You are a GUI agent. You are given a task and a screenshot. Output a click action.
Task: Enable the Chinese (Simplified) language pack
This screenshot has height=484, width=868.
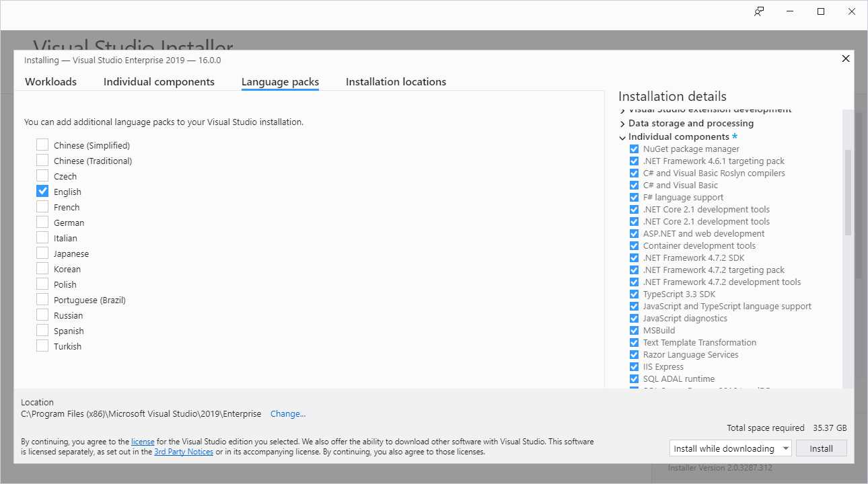[x=42, y=145]
